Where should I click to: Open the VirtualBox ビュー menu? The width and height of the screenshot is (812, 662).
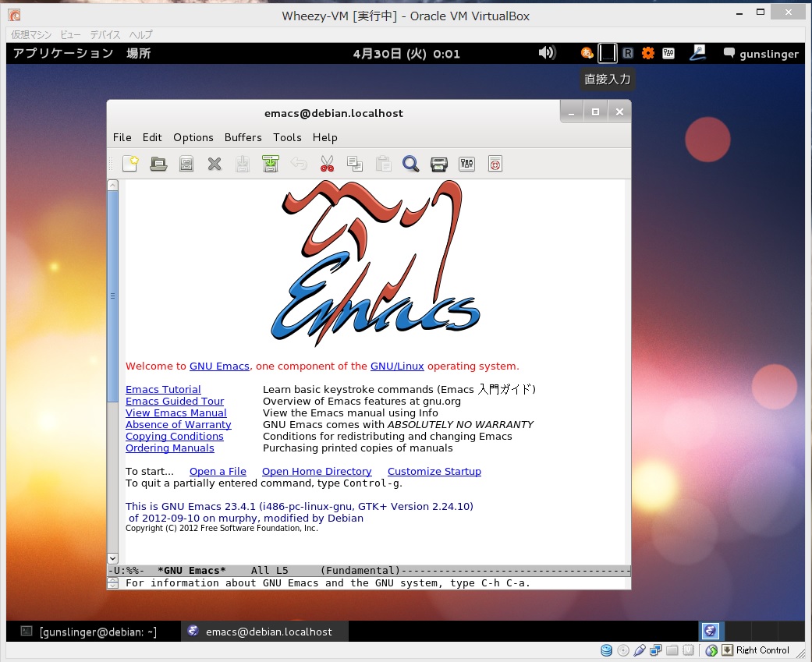coord(70,34)
